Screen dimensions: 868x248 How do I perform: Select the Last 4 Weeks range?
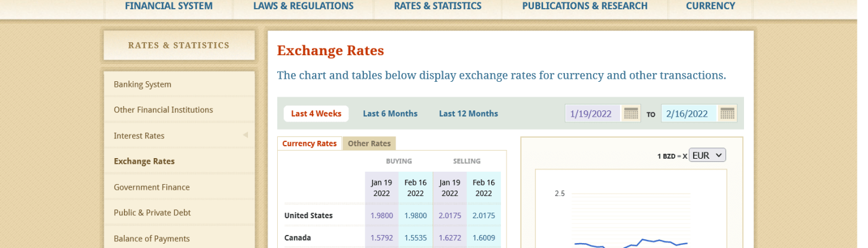point(316,113)
